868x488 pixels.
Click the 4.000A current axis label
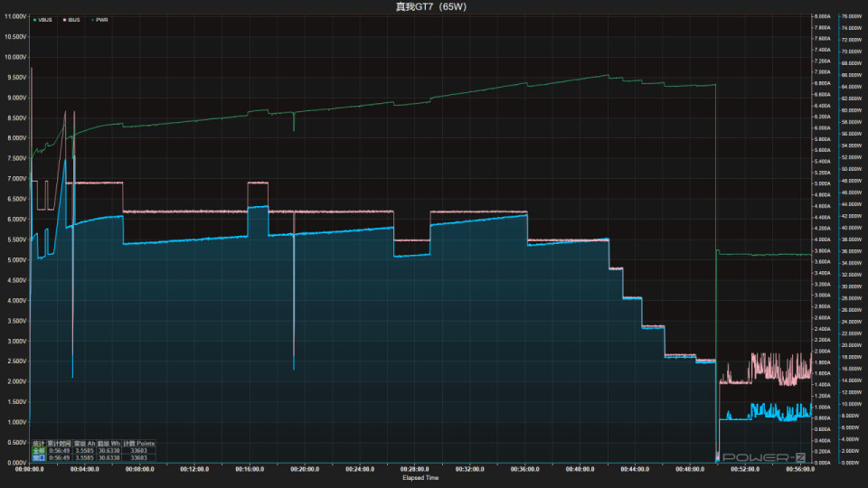coord(822,239)
